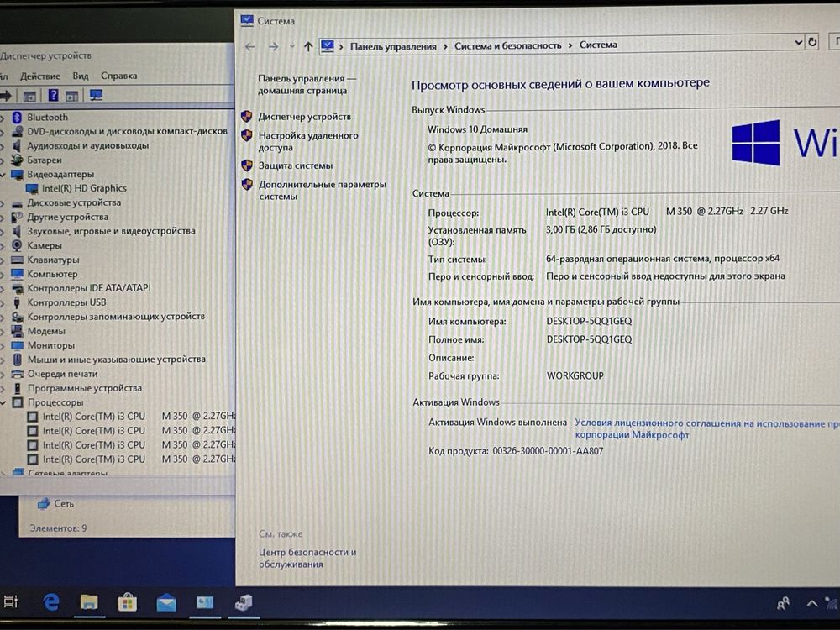Screen dimensions: 840x630
Task: Switch to Device Manager taskbar icon
Action: [244, 603]
